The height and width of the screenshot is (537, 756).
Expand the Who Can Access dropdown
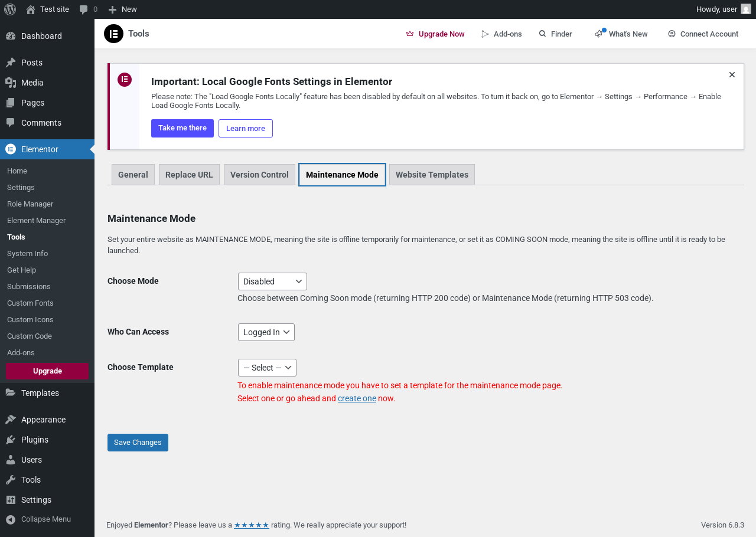[266, 332]
